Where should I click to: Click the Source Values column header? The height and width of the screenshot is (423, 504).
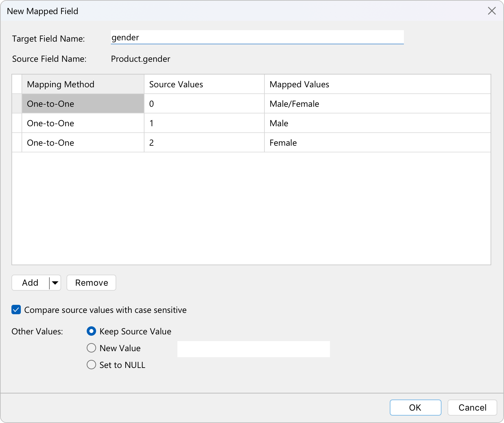pyautogui.click(x=204, y=84)
